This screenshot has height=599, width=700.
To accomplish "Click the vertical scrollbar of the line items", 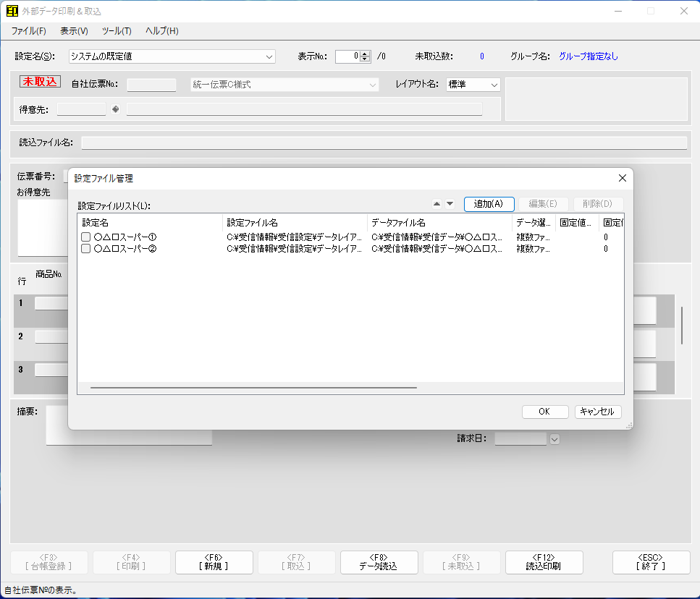I will click(682, 325).
